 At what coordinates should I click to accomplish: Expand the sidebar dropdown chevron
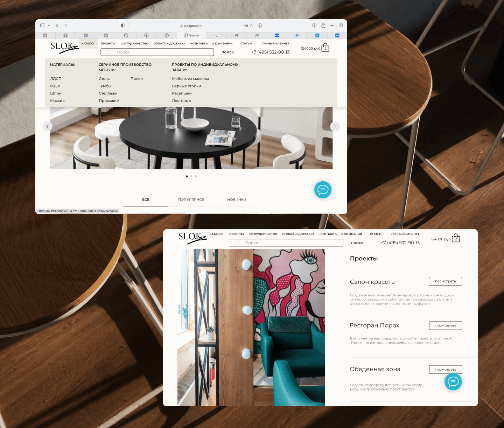[x=49, y=26]
